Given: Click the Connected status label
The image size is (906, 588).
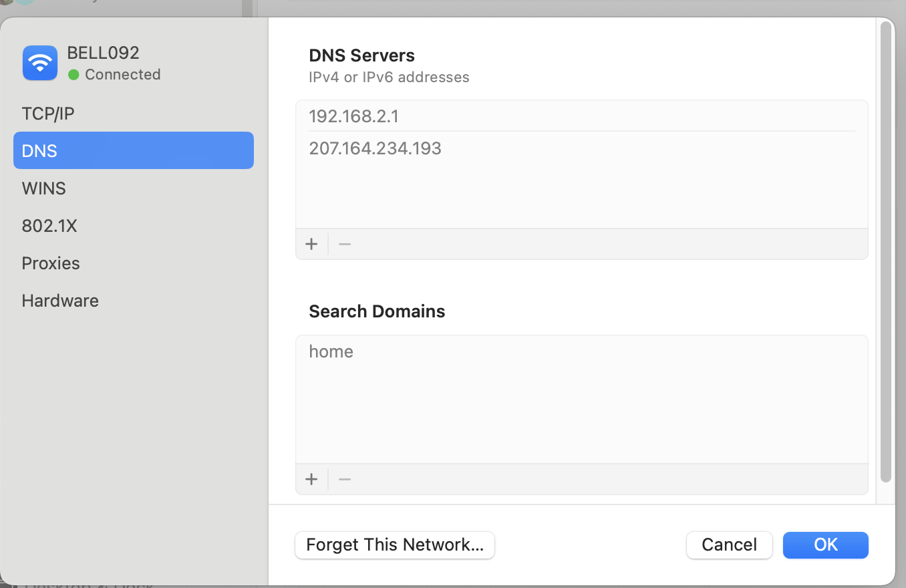Looking at the screenshot, I should pos(123,74).
